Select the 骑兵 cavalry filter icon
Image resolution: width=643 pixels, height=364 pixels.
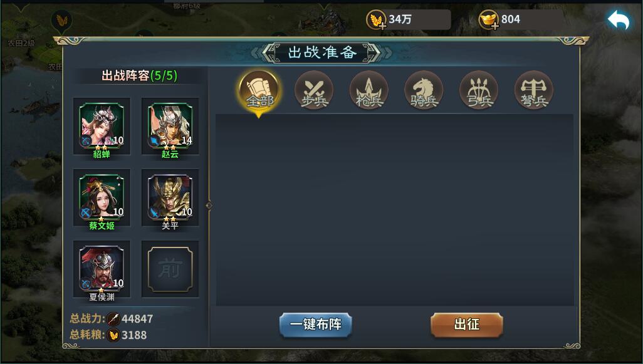pyautogui.click(x=424, y=90)
